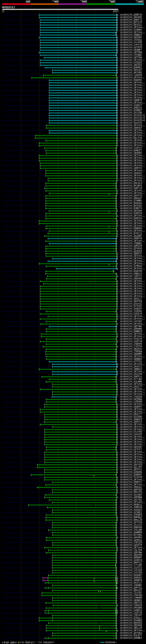The image size is (146, 644).
Task: Select the UniRef100_A9SGR7 label
Action: tap(131, 37)
